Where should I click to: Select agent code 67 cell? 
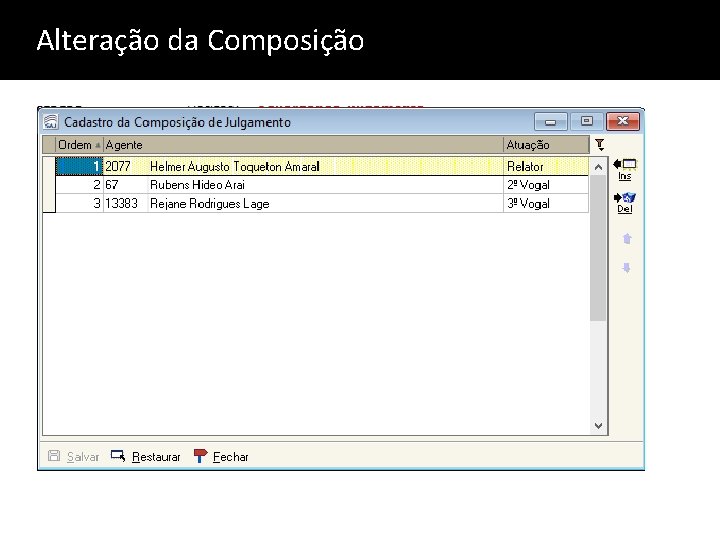pos(125,185)
